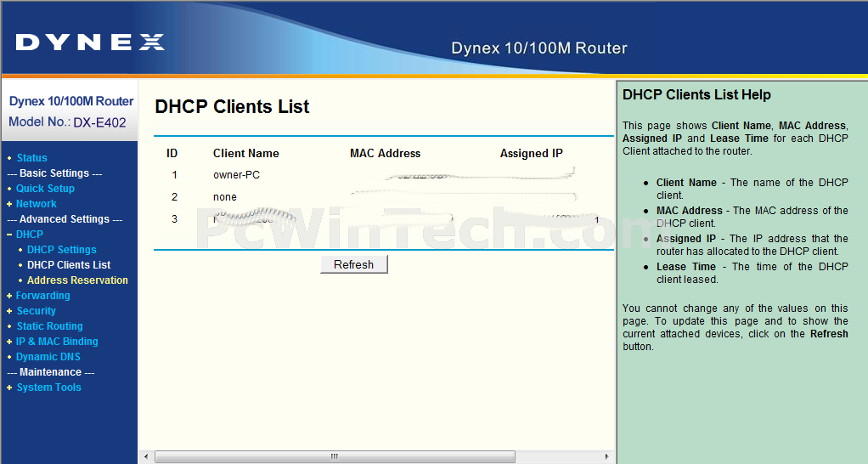Open Dynamic DNS page

[48, 357]
